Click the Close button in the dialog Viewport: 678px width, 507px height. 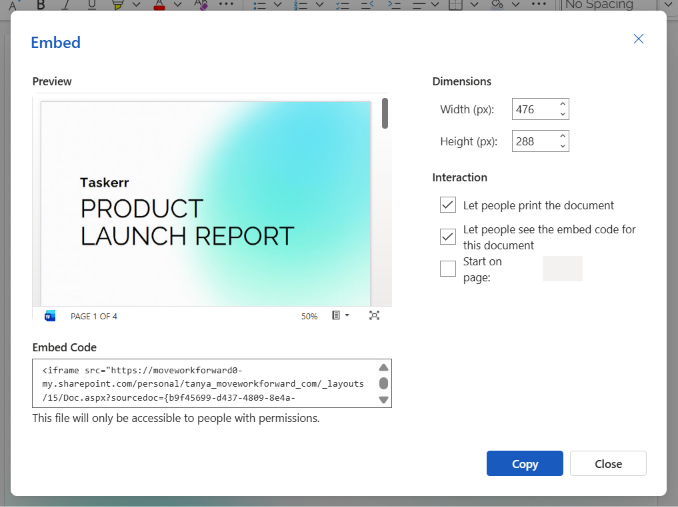608,463
